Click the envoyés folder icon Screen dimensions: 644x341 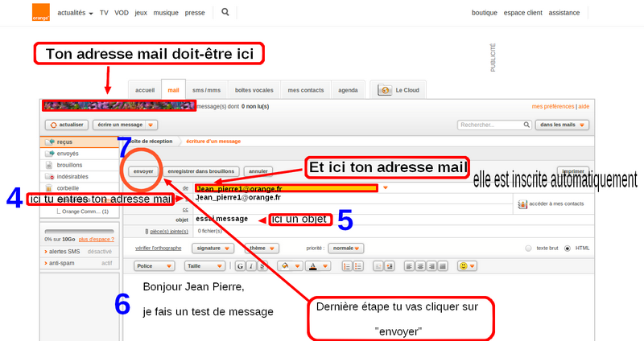pos(50,154)
